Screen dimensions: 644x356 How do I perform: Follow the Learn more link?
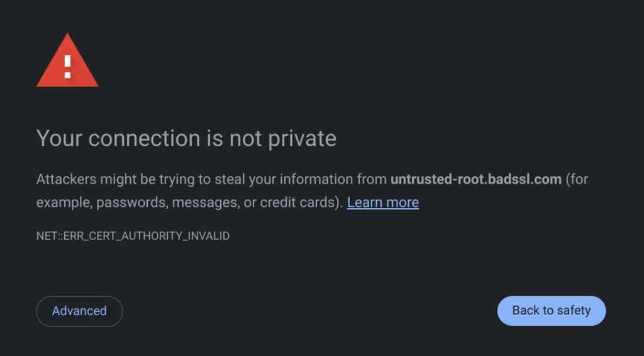(382, 203)
